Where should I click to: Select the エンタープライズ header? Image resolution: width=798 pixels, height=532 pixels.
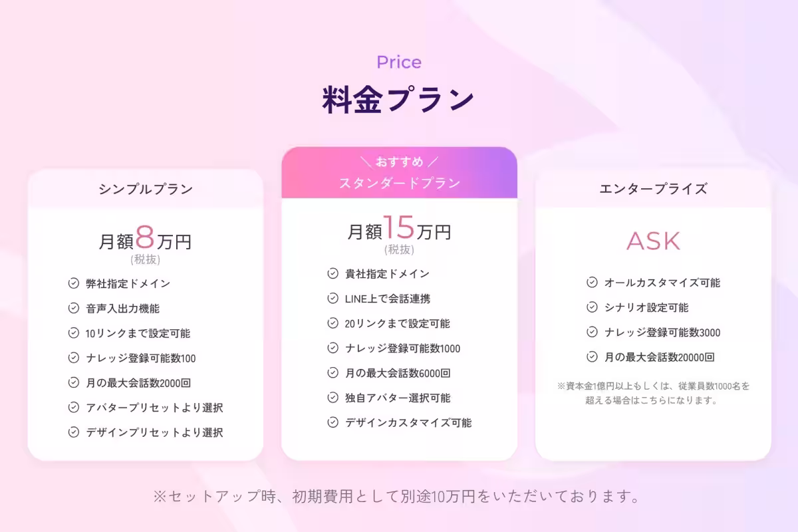pyautogui.click(x=653, y=189)
